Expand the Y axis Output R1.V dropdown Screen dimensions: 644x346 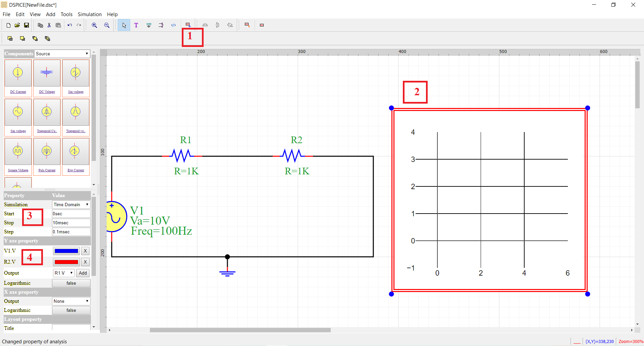[x=64, y=273]
